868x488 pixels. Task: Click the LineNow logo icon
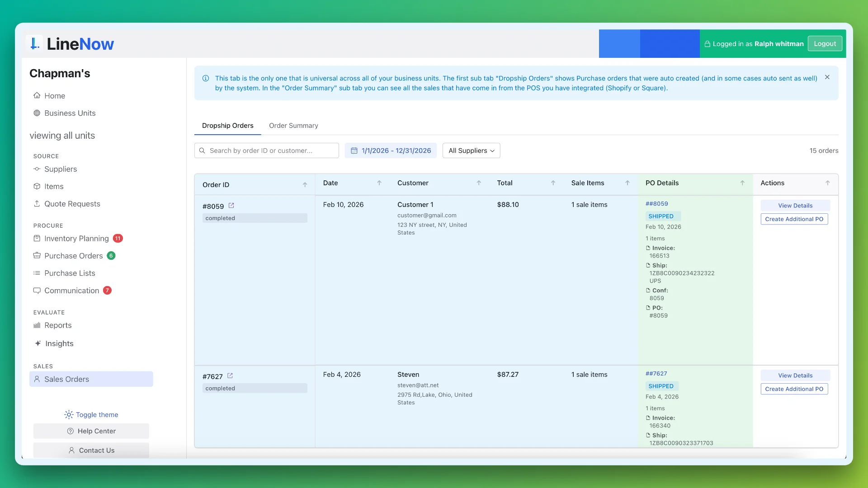click(x=34, y=44)
